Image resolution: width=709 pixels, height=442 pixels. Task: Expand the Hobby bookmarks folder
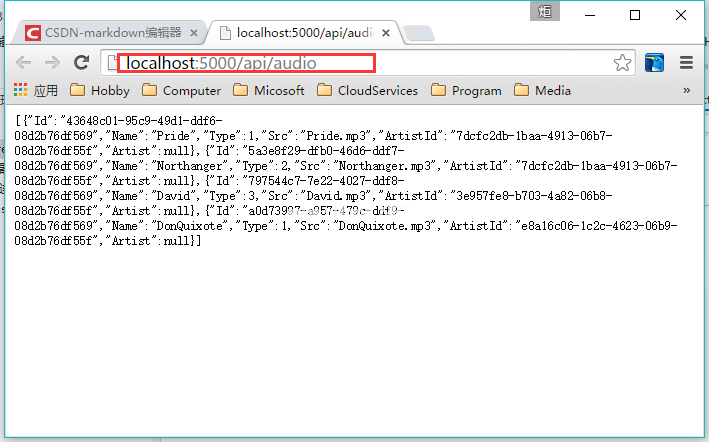tap(101, 90)
